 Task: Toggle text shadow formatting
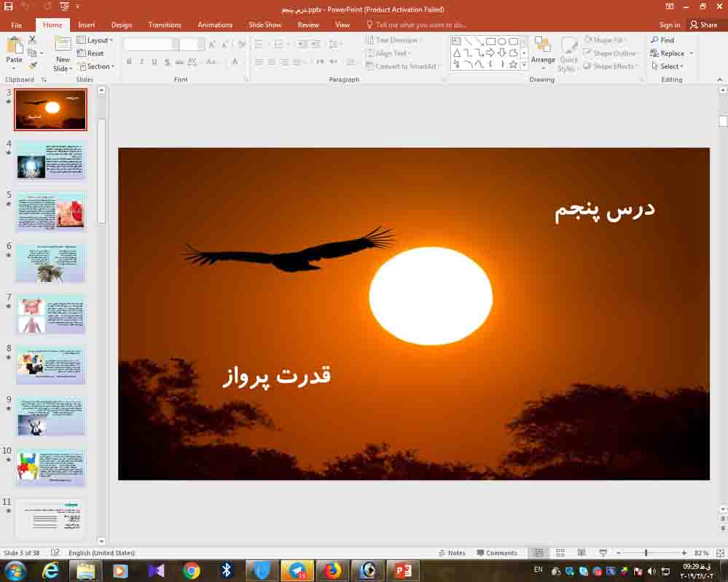(167, 61)
